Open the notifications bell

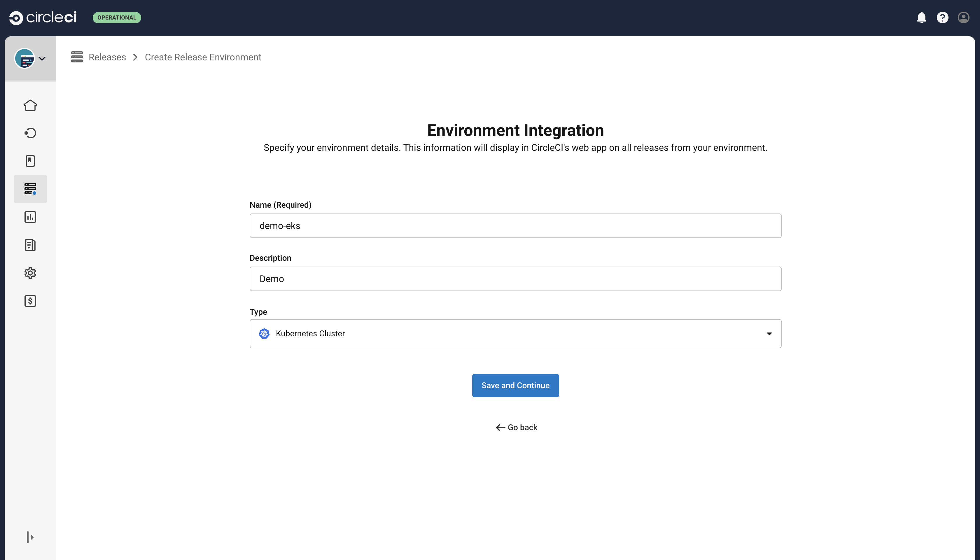(922, 17)
